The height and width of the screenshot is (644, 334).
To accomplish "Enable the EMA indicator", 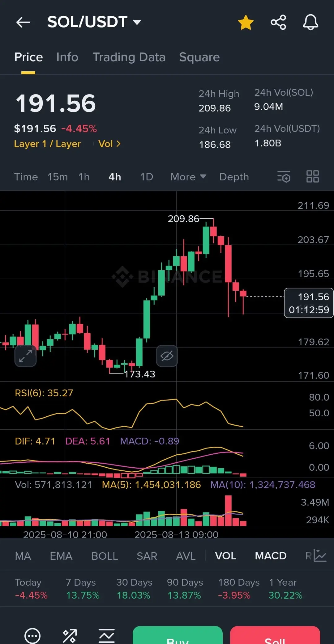I will [61, 556].
